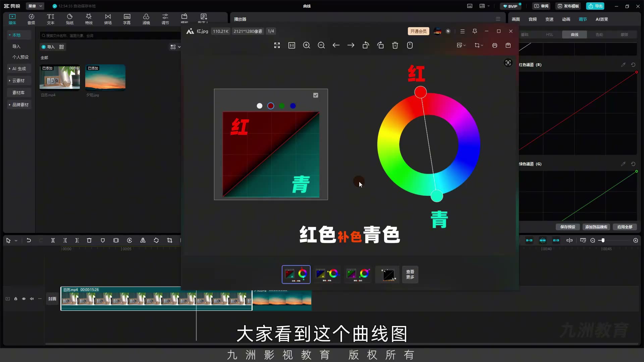Click the delete-right trim tool in timeline toolbar
This screenshot has height=362, width=644.
click(77, 240)
